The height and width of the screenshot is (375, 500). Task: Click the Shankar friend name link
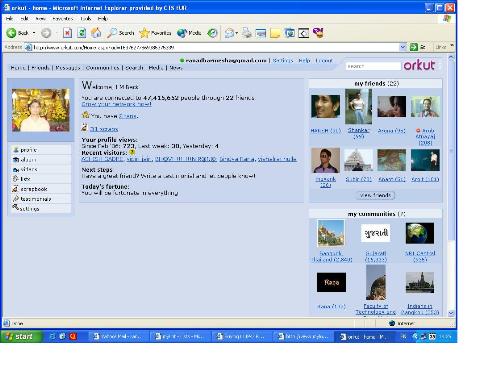click(359, 130)
